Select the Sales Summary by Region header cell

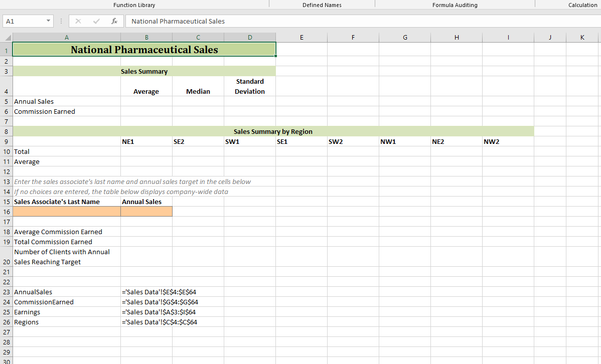(272, 131)
